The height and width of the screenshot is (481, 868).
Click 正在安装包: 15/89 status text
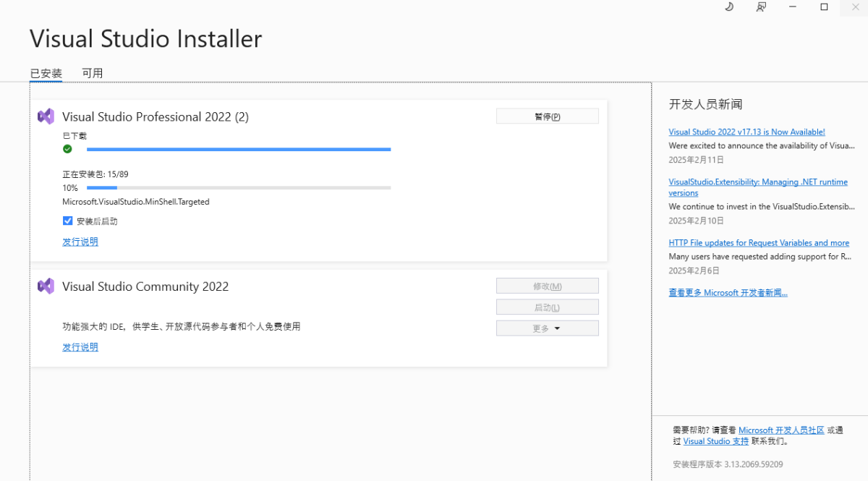95,174
